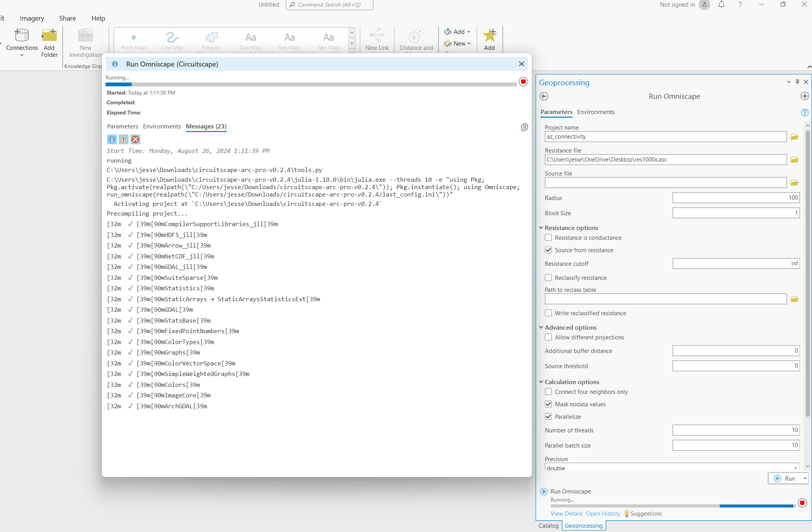The width and height of the screenshot is (812, 532).
Task: Switch to Messages tab in run dialog
Action: 206,126
